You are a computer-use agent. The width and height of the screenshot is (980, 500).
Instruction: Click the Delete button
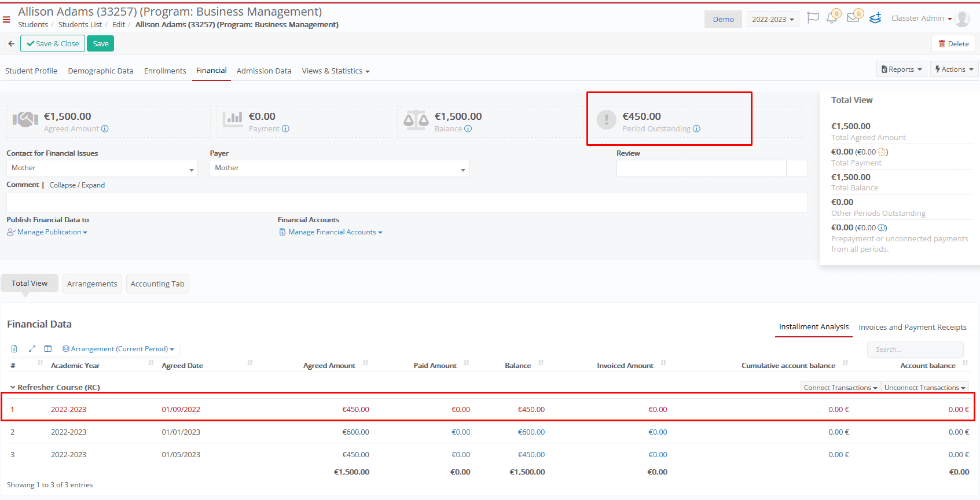point(953,43)
